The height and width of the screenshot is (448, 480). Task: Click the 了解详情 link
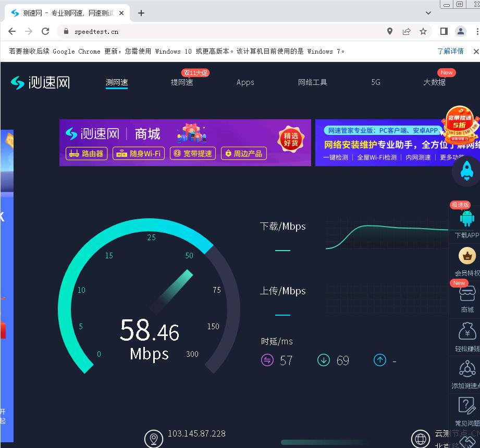coord(450,51)
